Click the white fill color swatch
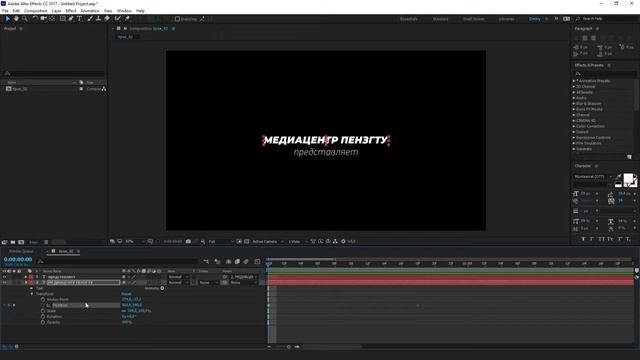Screen dimensions: 640x360 point(628,178)
